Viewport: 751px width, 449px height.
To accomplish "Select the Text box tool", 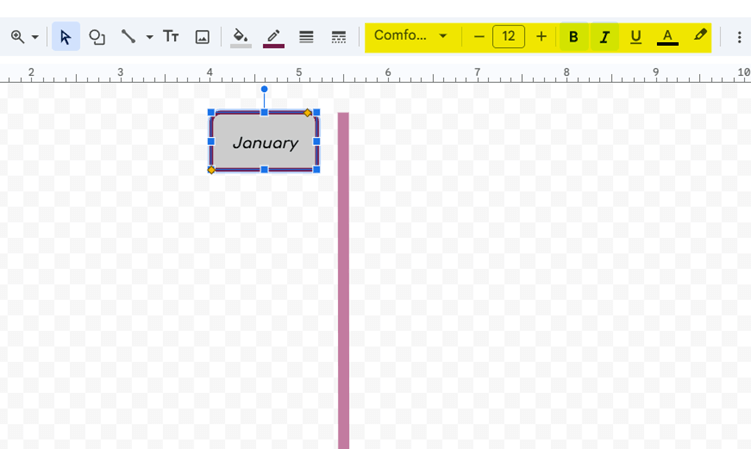I will pyautogui.click(x=171, y=37).
